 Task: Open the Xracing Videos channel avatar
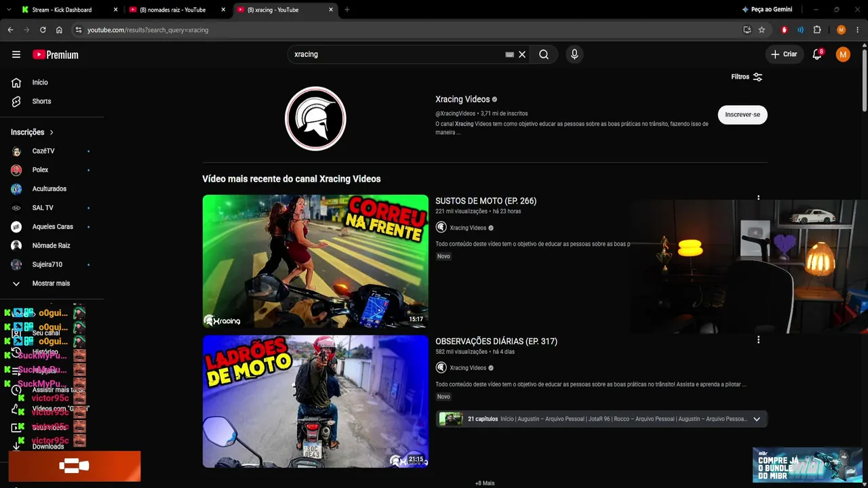click(x=315, y=119)
